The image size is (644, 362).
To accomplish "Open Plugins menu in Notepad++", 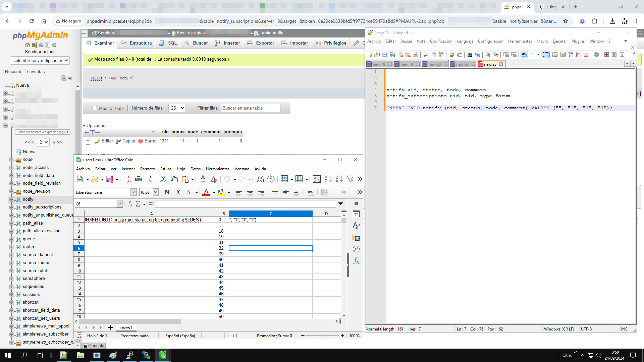I will point(578,41).
